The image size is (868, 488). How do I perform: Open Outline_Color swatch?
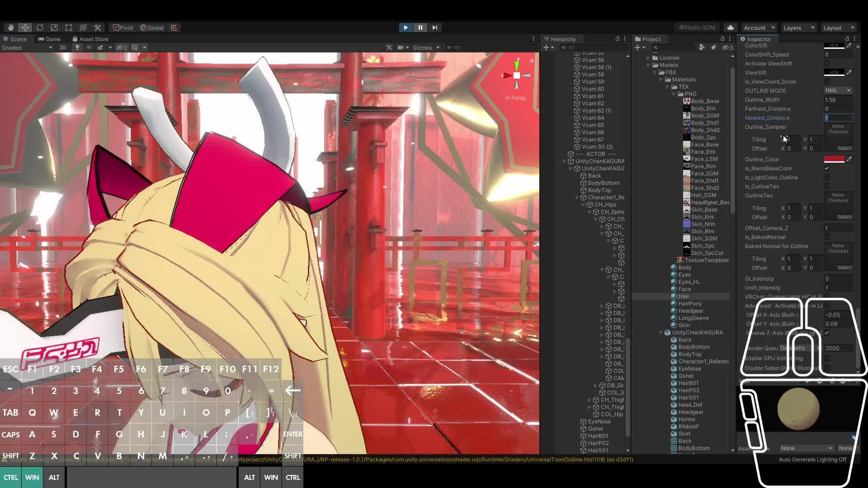(x=834, y=160)
